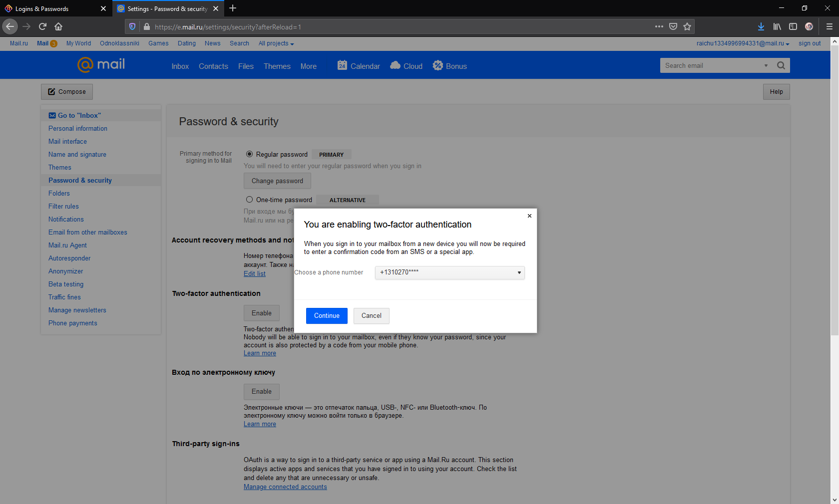Toggle the sidebar icon in toolbar

(793, 26)
